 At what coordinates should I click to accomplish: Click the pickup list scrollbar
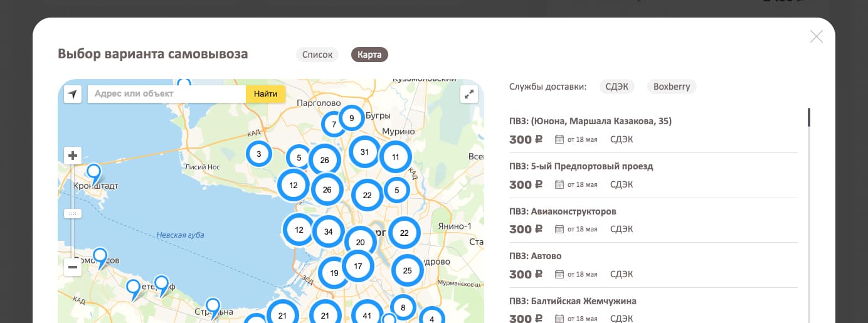pos(809,118)
